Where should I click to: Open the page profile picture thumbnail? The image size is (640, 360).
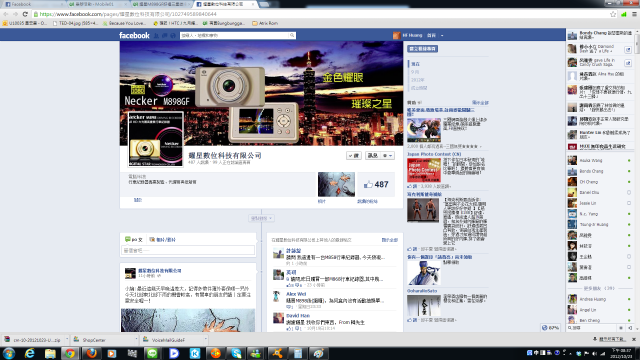[x=156, y=139]
